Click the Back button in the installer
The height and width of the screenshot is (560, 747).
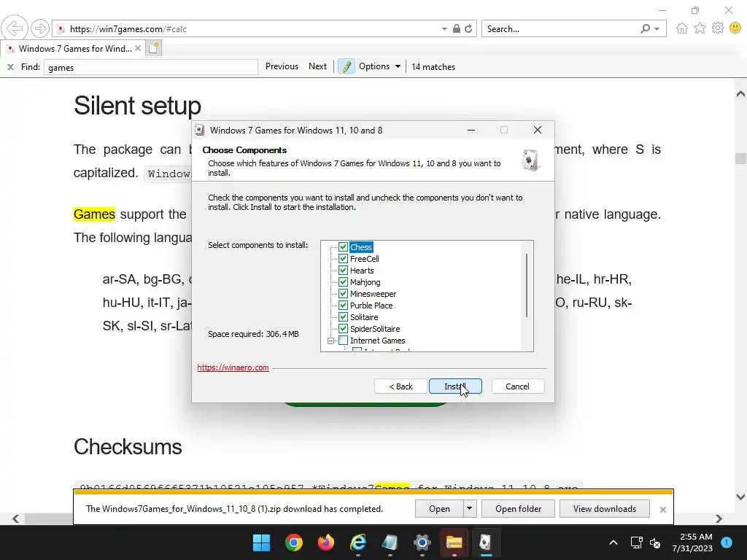pyautogui.click(x=400, y=386)
